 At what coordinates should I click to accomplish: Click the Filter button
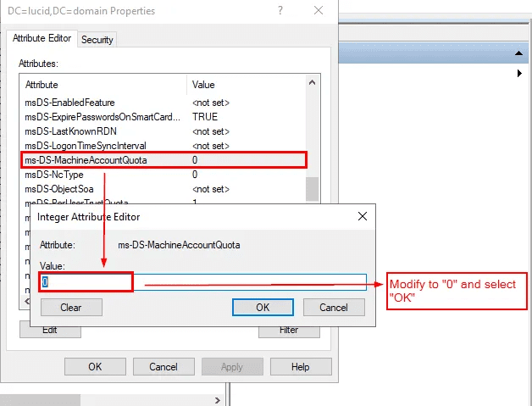(x=288, y=330)
